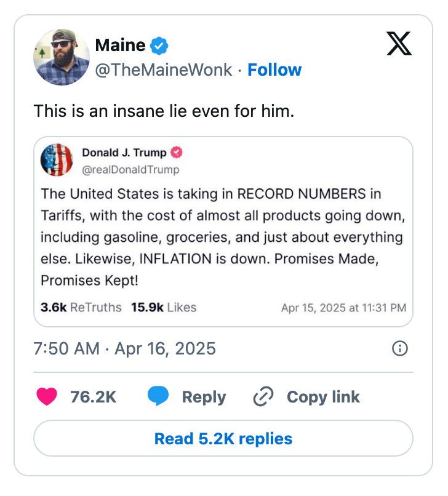Select the quoted Trump post body text
Image resolution: width=448 pixels, height=496 pixels.
point(222,237)
